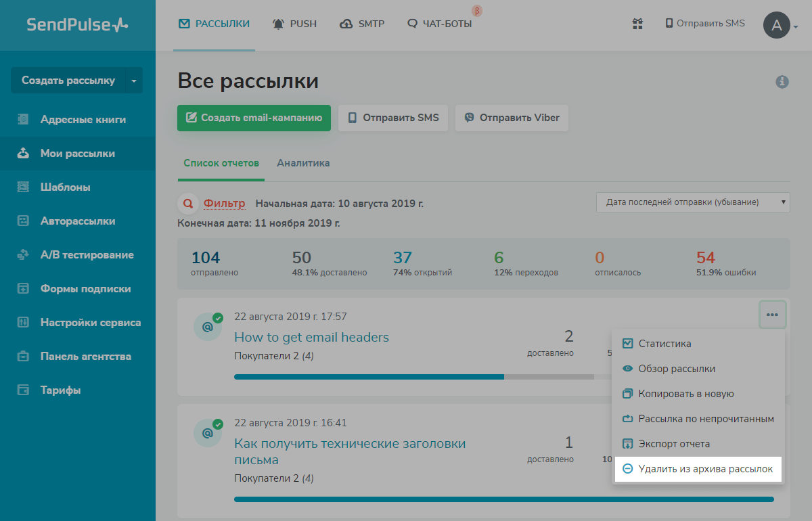Click the Отправить SMS button below title
This screenshot has width=812, height=521.
(x=393, y=118)
